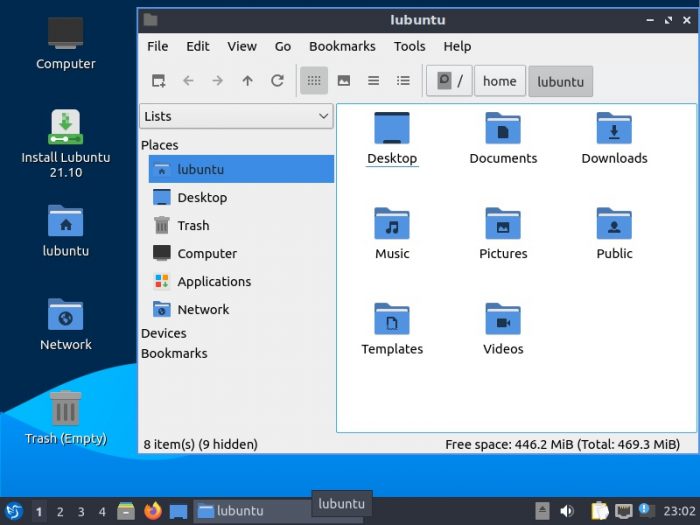Select Applications in the Places sidebar

214,282
